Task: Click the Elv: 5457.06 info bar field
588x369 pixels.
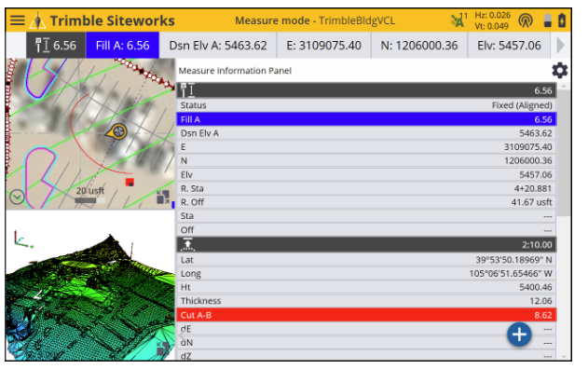Action: point(509,46)
